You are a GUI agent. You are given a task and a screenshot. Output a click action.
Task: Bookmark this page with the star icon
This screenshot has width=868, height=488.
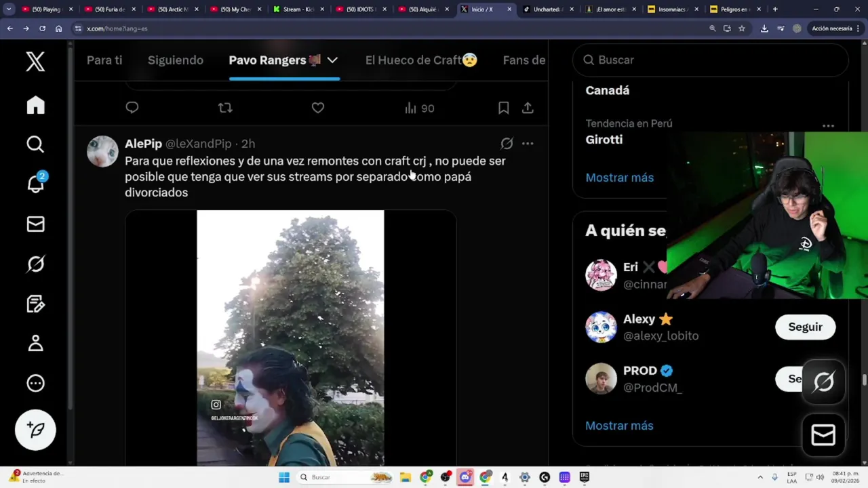[742, 28]
